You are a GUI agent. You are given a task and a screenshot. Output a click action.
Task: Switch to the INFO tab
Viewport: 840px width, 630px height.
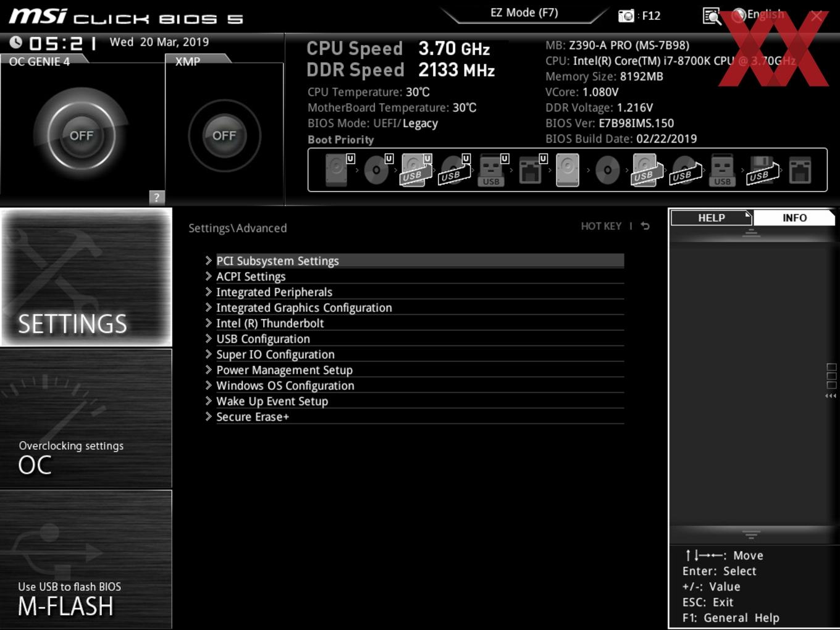point(794,217)
